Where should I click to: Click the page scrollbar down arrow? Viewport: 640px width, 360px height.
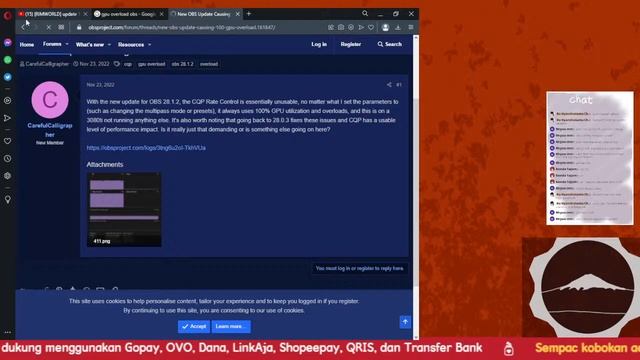[416, 337]
